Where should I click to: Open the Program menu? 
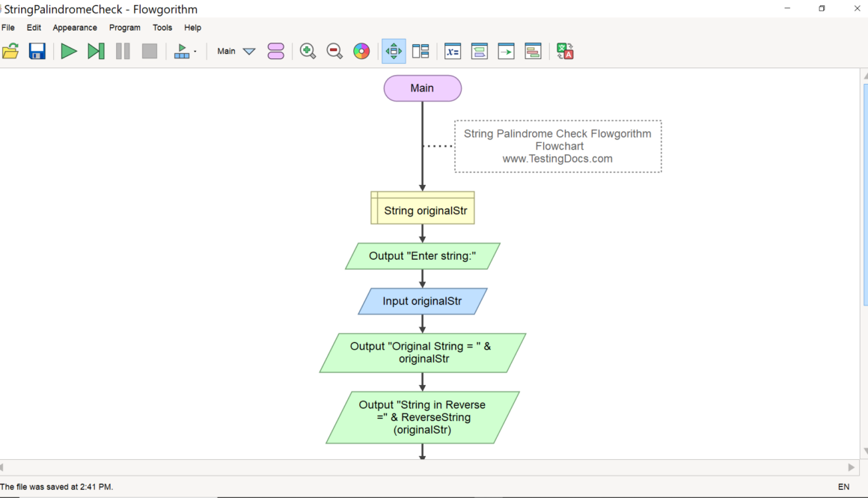(124, 28)
